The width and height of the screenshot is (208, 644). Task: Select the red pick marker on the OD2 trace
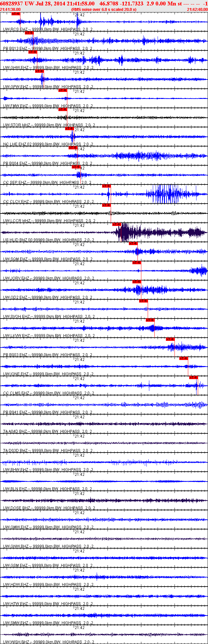137,282
